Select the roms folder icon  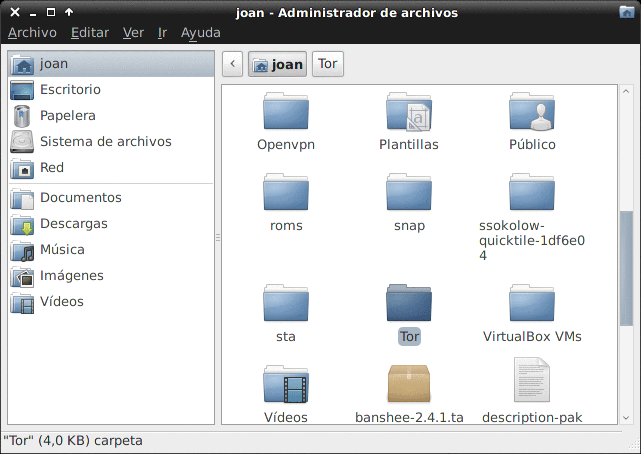click(286, 192)
